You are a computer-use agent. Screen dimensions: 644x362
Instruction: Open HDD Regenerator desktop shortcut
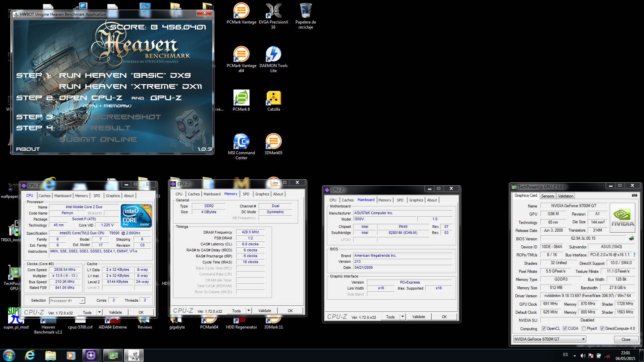[x=241, y=323]
